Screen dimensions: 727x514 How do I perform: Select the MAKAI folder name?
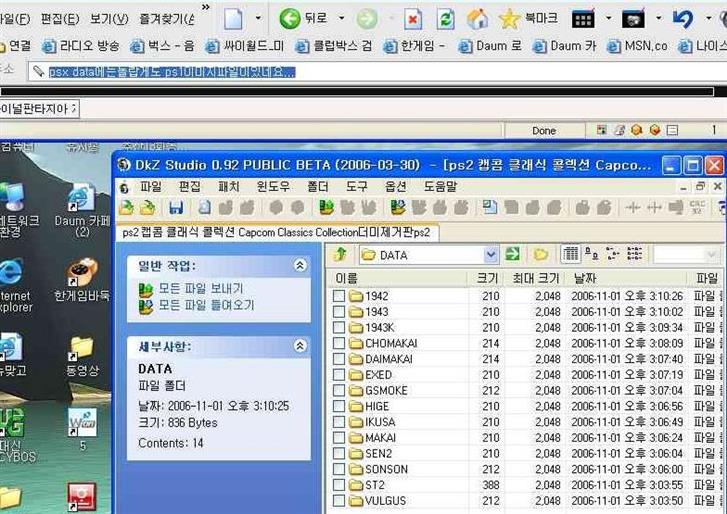click(381, 438)
